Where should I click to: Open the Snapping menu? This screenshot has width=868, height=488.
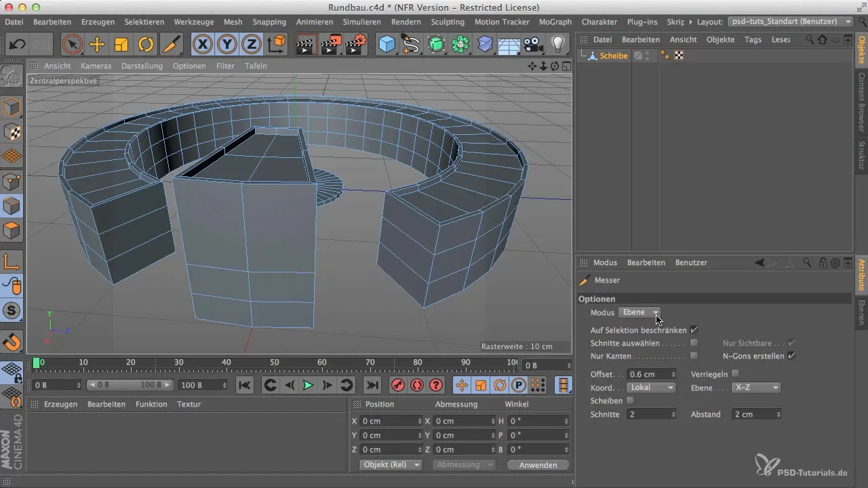coord(269,22)
